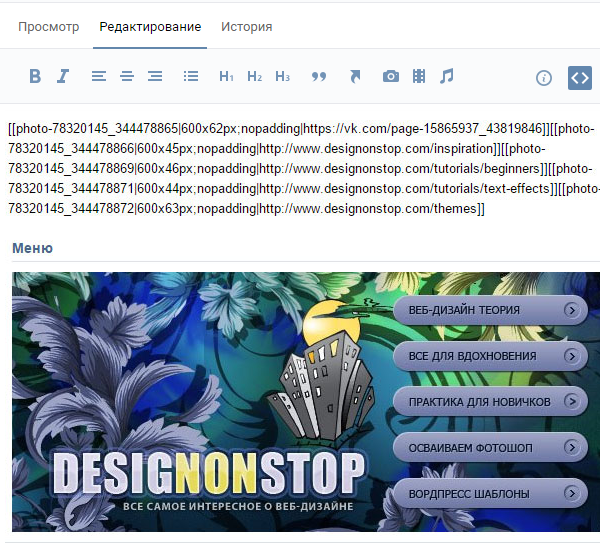
Task: Click the banner tagline ВСЕ САМОЕ ИНТЕРЕСНОЕ О ВЕБ-ДИЗАЙНЕ
Action: (238, 506)
